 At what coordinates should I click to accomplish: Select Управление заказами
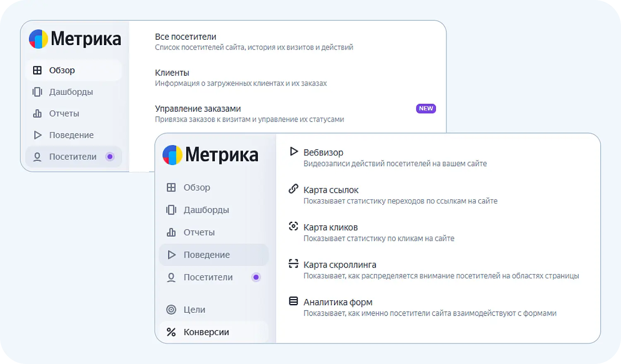pyautogui.click(x=198, y=108)
